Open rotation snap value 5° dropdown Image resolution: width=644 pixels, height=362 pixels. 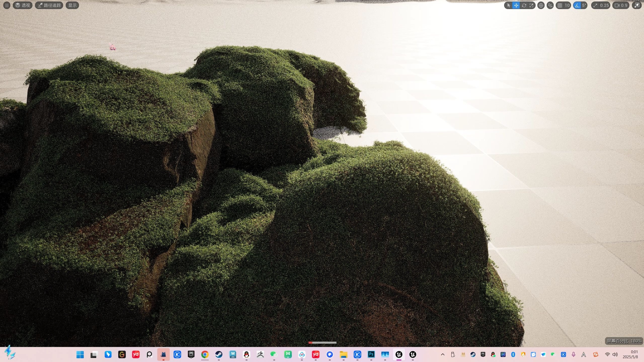pos(584,5)
